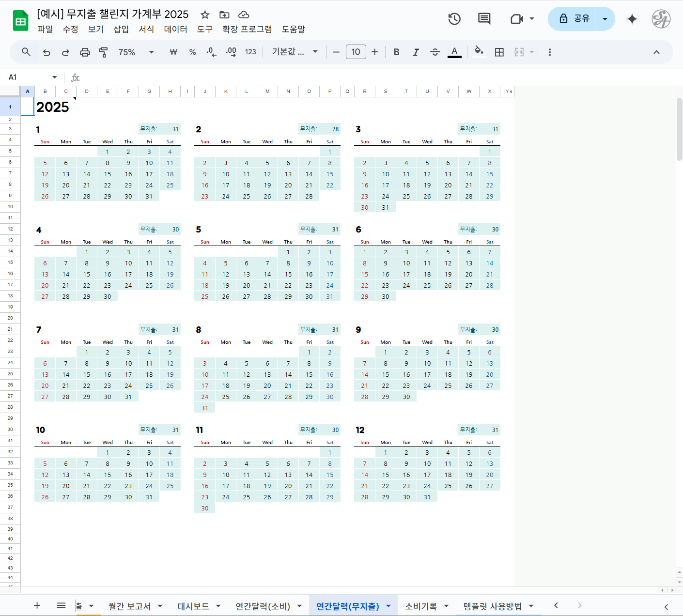The height and width of the screenshot is (616, 683).
Task: Toggle italic text formatting
Action: (416, 52)
